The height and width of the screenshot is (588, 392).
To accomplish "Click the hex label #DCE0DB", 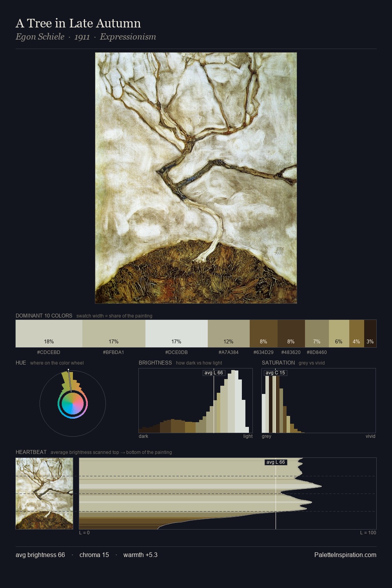I will (x=176, y=352).
